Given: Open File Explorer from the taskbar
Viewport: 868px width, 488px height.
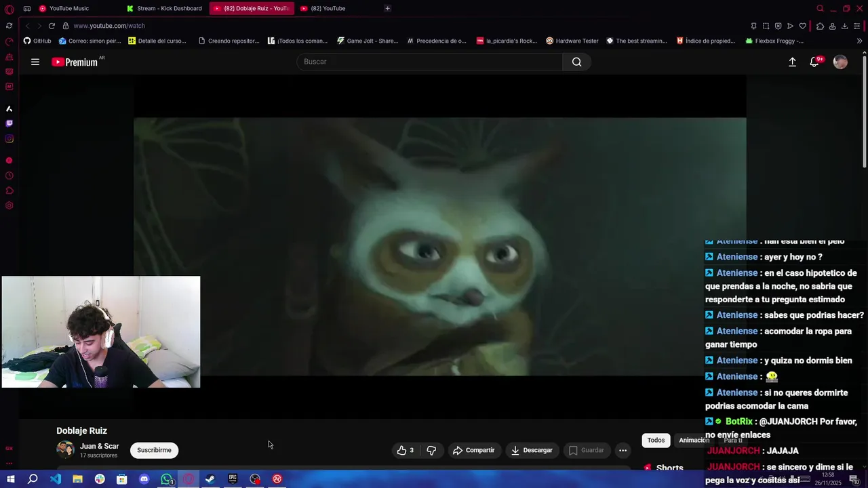Looking at the screenshot, I should point(77,479).
